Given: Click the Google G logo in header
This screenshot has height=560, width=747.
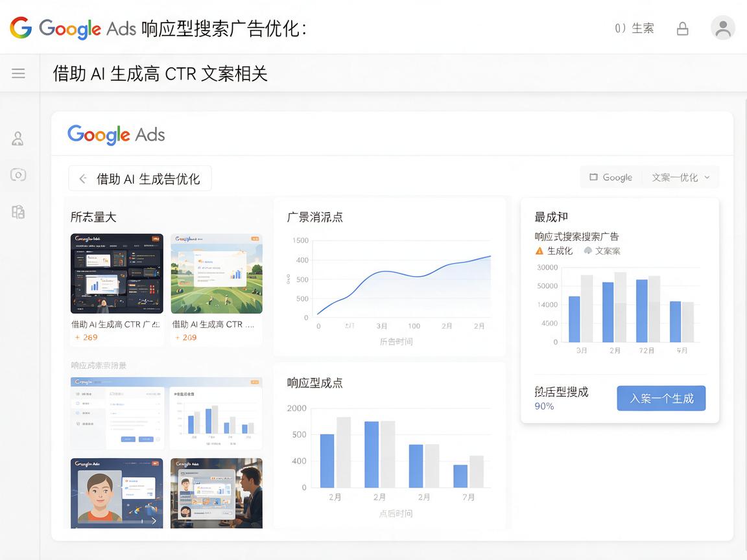Looking at the screenshot, I should click(x=21, y=28).
